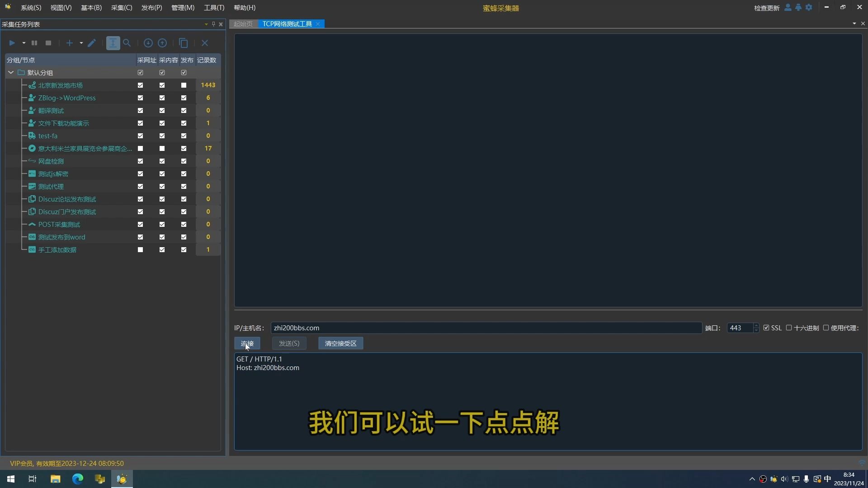This screenshot has width=868, height=488.
Task: Start the selected collection task
Action: [x=12, y=43]
